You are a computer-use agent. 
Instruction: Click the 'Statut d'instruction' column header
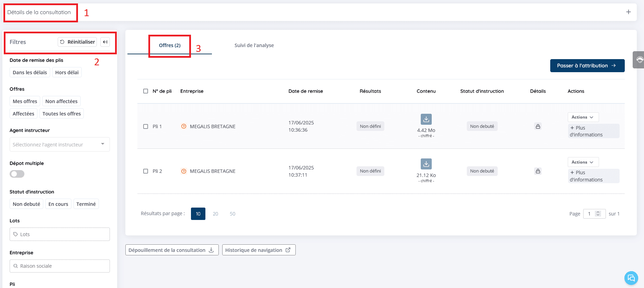pos(482,91)
